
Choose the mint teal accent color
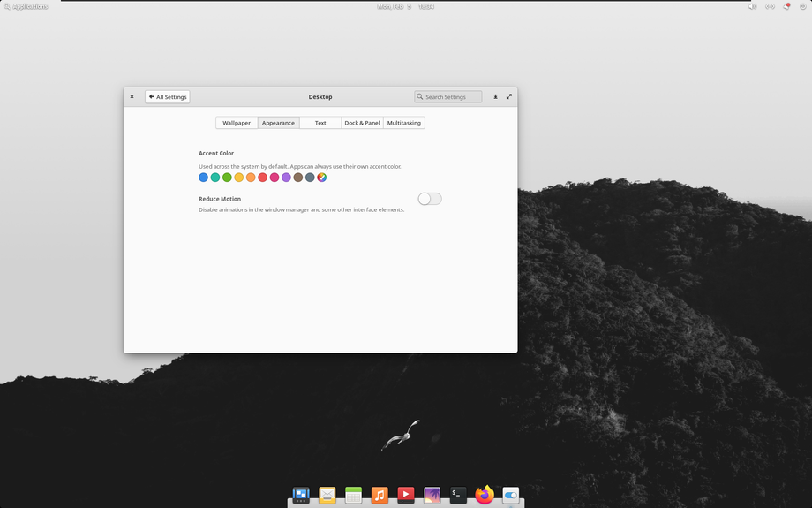pos(215,178)
